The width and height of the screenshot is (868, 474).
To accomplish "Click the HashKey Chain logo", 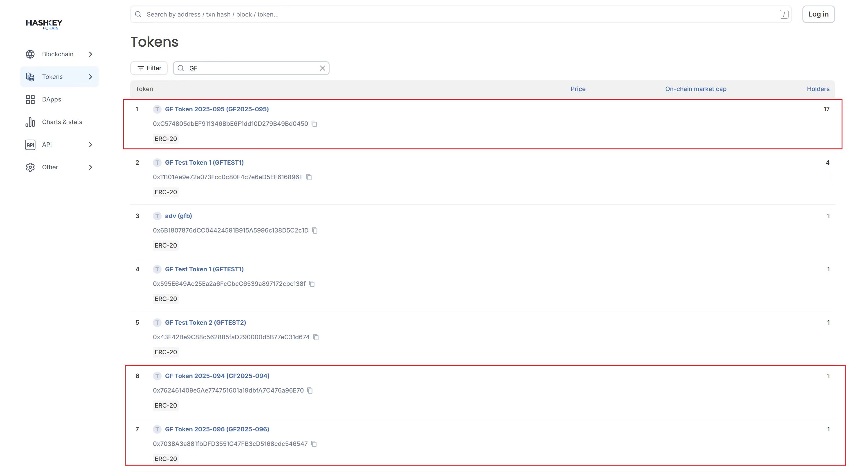I will point(44,24).
